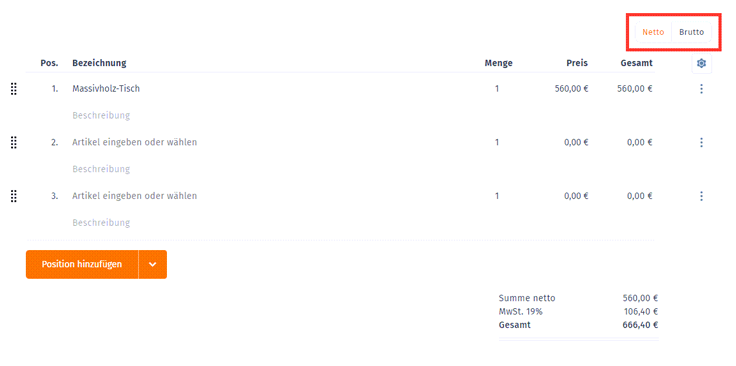Grab drag handle of position 2
Image resolution: width=736 pixels, height=366 pixels.
click(14, 142)
